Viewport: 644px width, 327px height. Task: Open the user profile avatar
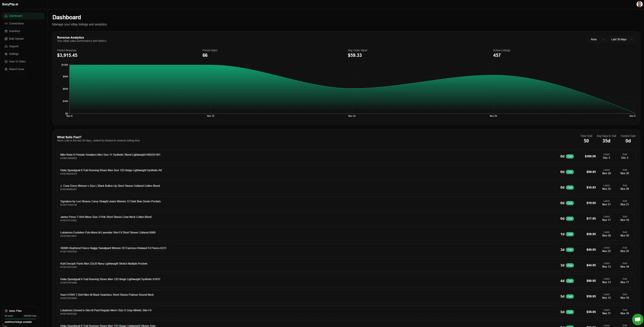(x=639, y=4)
